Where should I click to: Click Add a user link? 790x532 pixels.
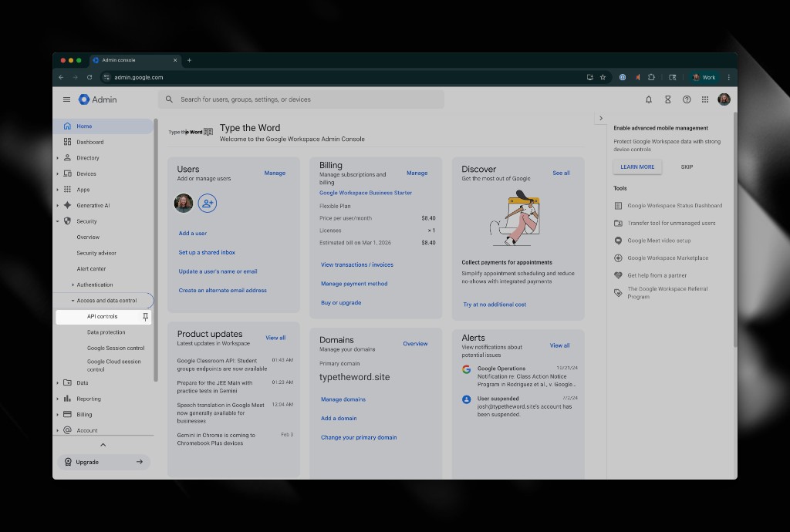192,234
